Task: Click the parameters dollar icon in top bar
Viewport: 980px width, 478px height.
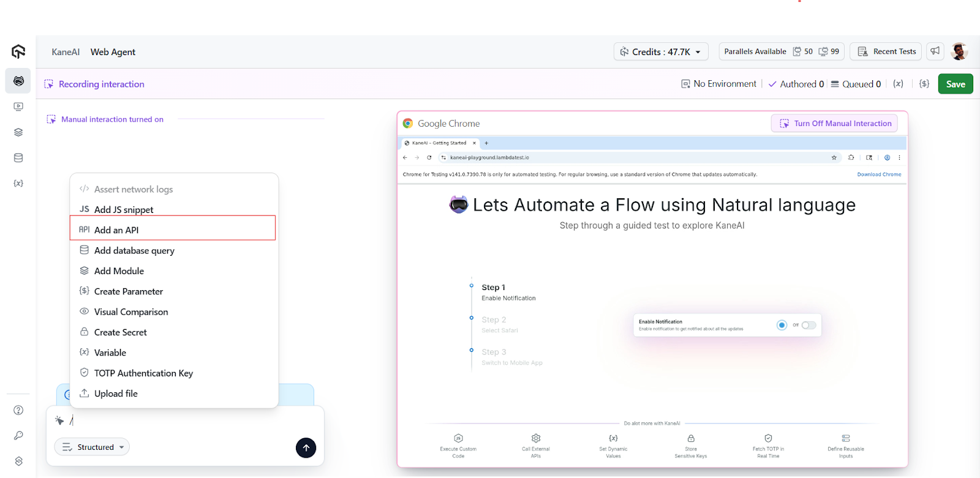Action: 924,84
